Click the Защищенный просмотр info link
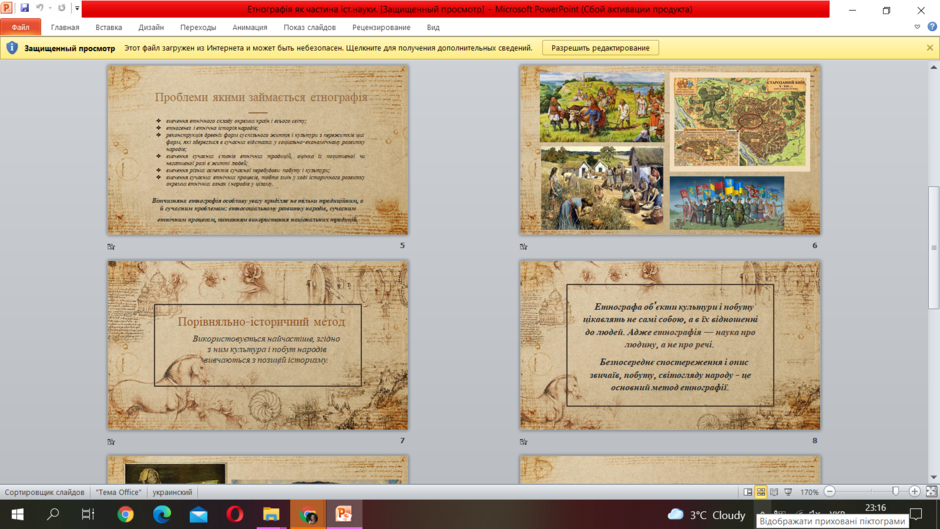Image resolution: width=940 pixels, height=529 pixels. click(70, 48)
